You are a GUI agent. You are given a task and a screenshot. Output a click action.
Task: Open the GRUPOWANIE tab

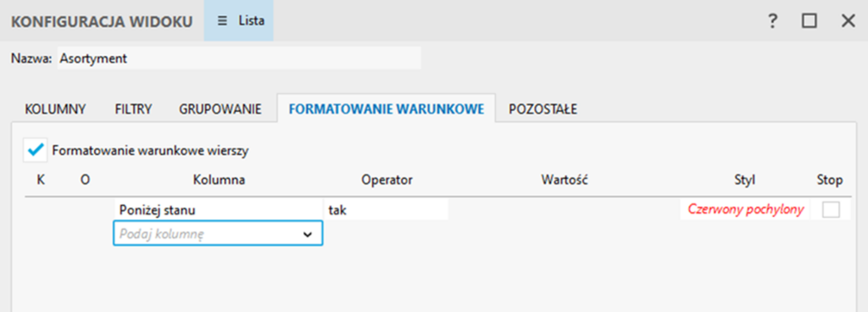[x=220, y=109]
